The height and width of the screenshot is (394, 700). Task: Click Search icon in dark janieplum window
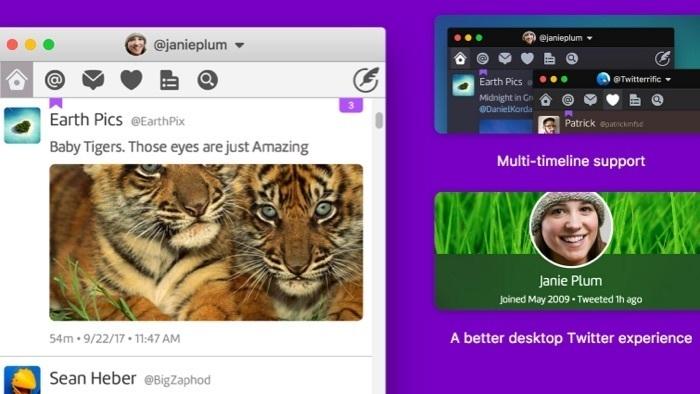pyautogui.click(x=572, y=58)
